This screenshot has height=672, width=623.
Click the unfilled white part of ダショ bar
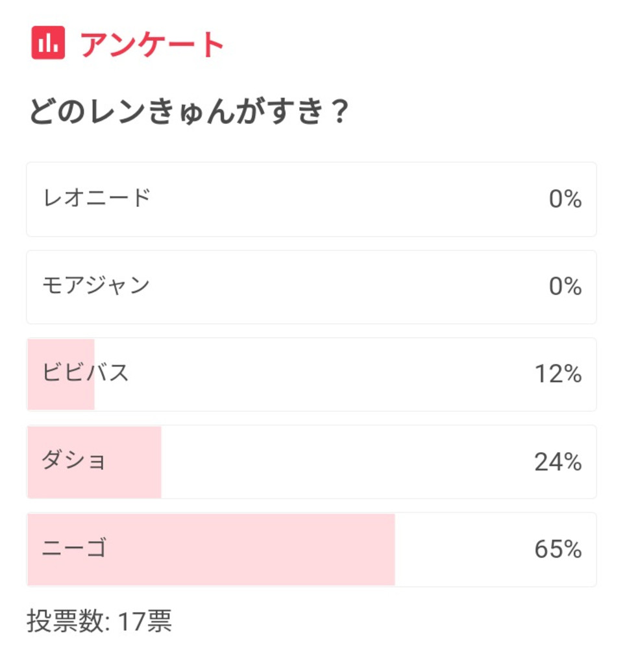(337, 462)
